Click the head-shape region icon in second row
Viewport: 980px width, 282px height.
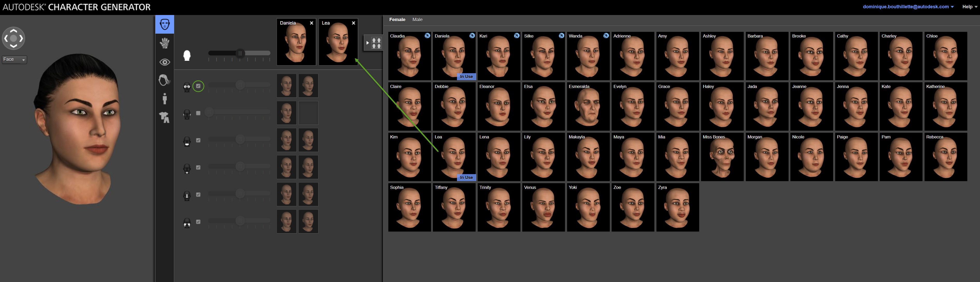pos(187,114)
